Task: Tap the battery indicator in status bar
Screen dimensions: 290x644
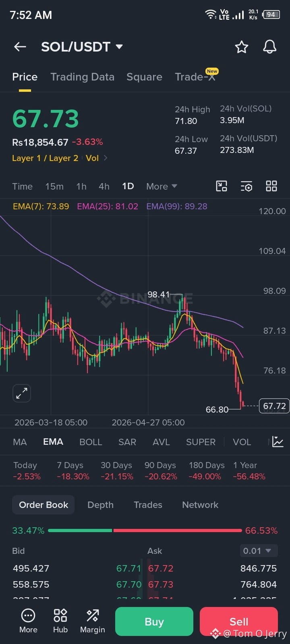Action: [271, 15]
